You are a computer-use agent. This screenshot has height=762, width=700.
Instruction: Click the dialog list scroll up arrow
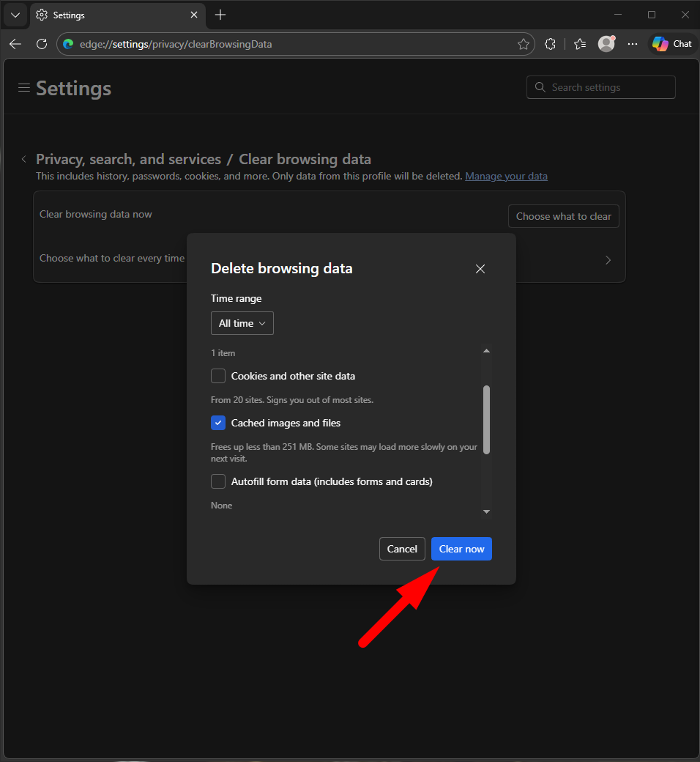pos(486,351)
